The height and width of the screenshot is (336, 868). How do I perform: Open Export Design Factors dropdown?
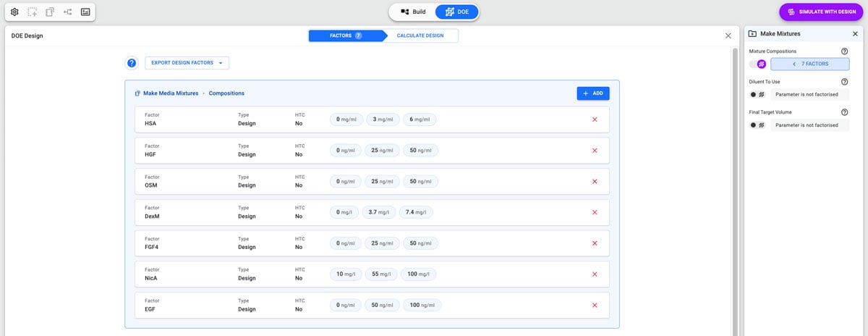coord(187,63)
